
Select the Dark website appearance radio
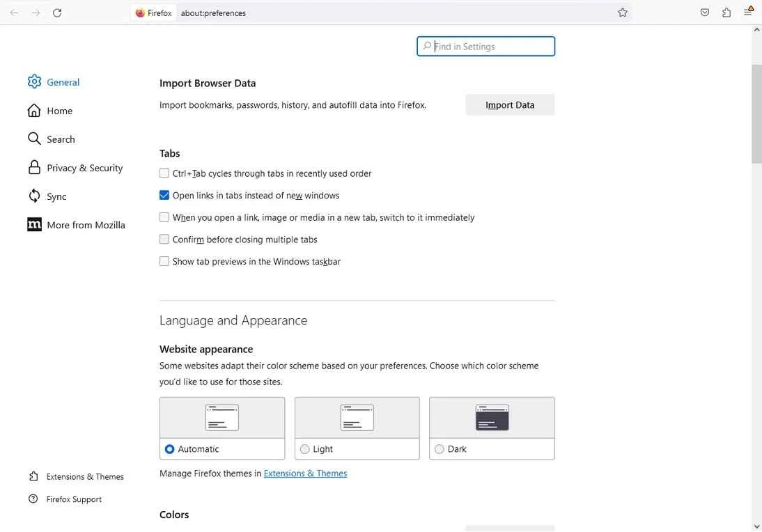[440, 449]
